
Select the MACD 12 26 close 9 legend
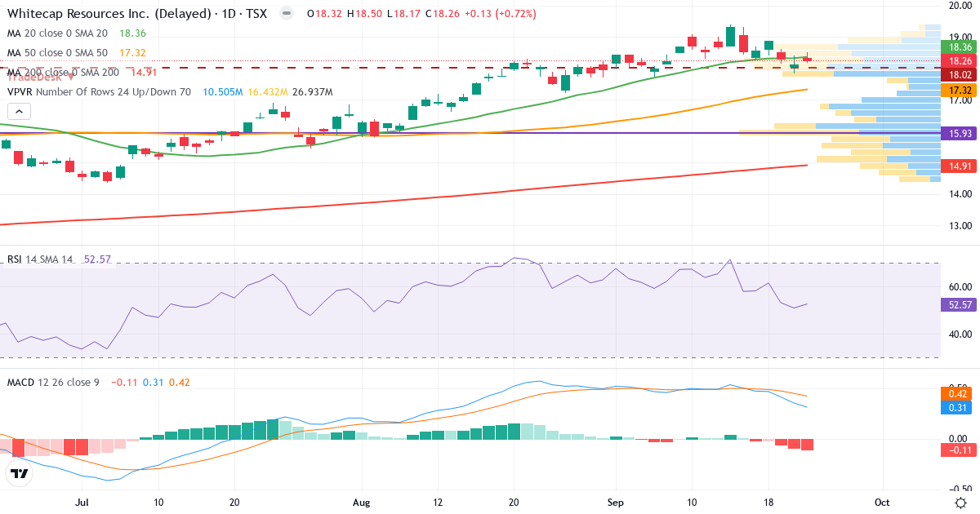click(53, 382)
